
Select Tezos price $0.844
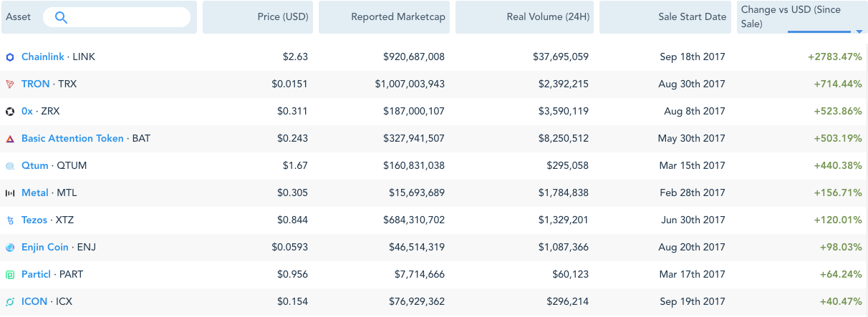point(293,220)
